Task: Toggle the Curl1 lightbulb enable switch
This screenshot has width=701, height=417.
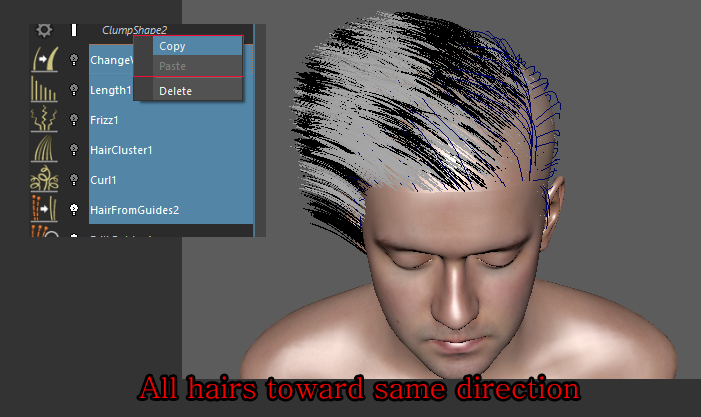Action: click(74, 180)
